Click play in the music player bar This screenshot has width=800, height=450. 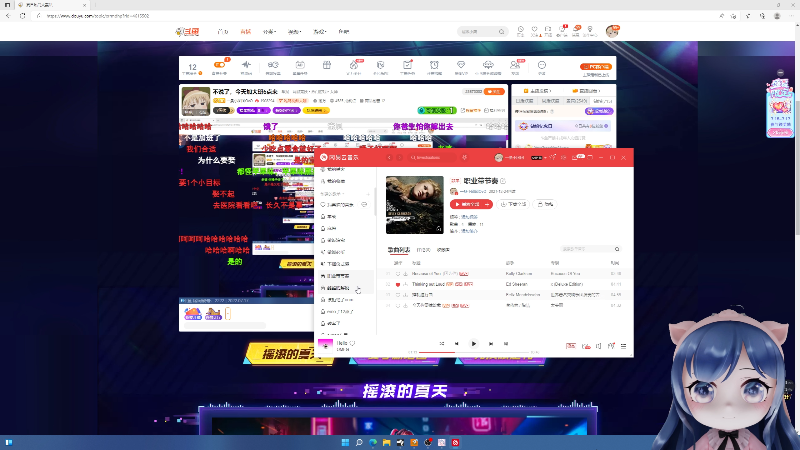(x=473, y=344)
